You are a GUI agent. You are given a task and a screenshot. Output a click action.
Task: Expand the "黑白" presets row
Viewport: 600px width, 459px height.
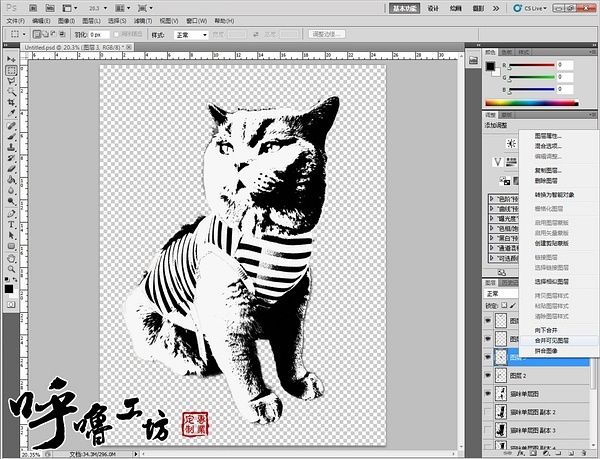tap(492, 238)
